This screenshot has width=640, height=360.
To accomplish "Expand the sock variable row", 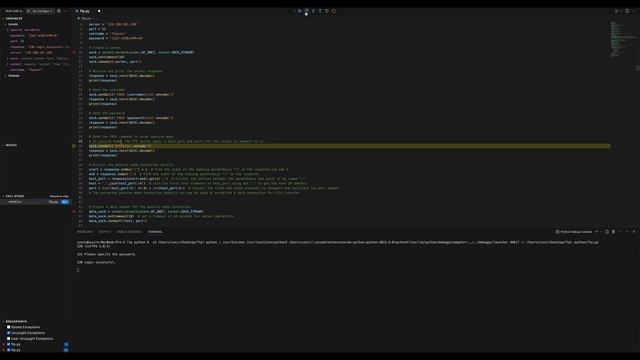I will 39,58.
